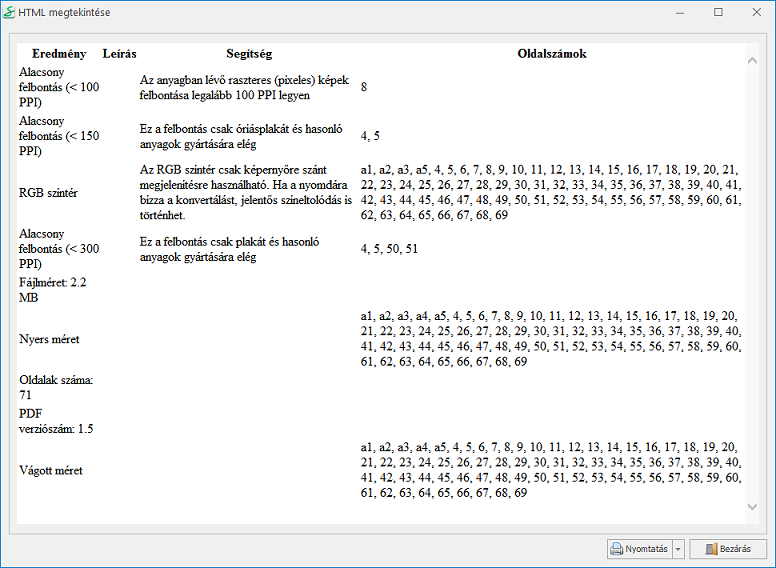Close the HTML megtekintése window
This screenshot has height=568, width=776.
(x=757, y=12)
